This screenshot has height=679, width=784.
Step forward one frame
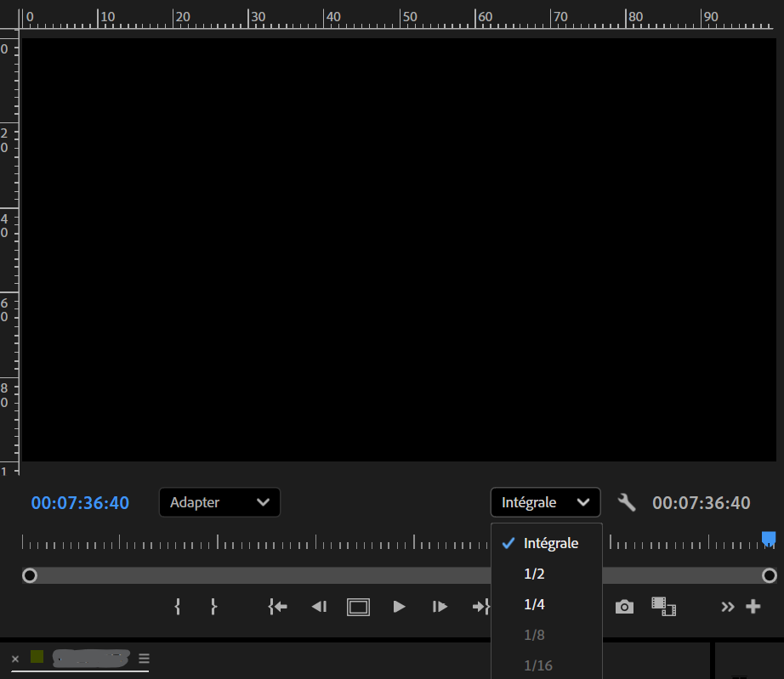[440, 607]
